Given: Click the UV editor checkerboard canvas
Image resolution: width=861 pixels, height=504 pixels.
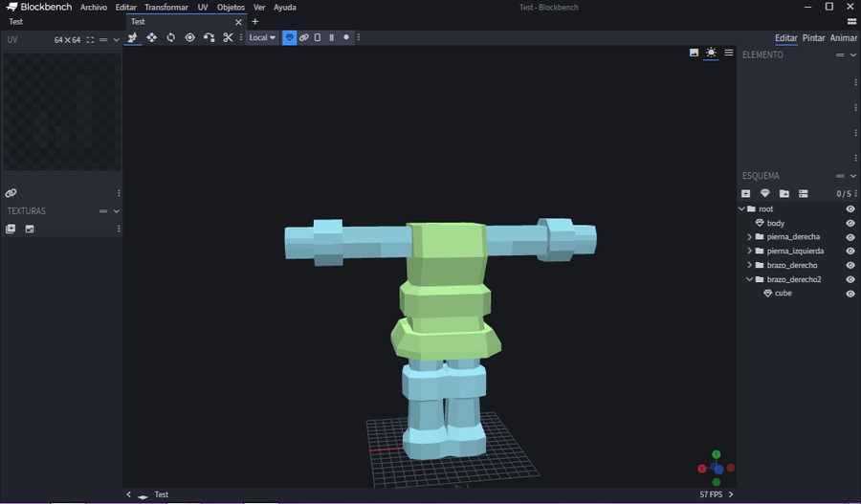Looking at the screenshot, I should tap(62, 112).
